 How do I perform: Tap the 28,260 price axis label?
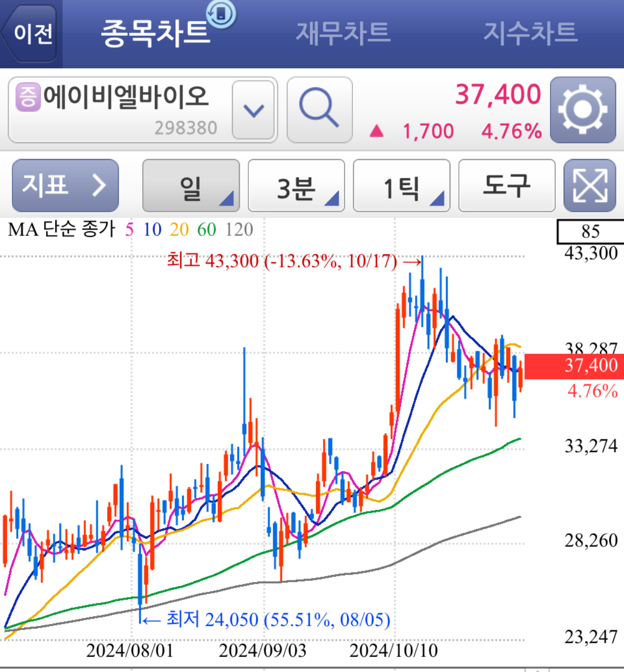[591, 541]
